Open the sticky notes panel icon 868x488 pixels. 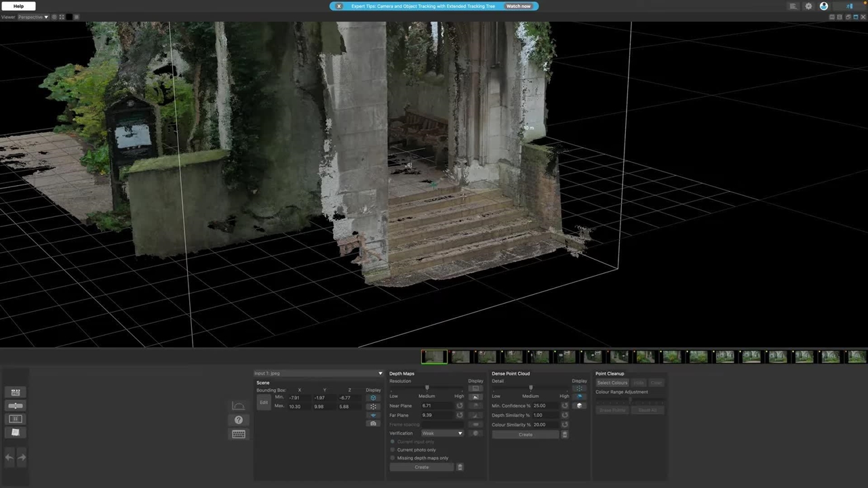point(16,432)
